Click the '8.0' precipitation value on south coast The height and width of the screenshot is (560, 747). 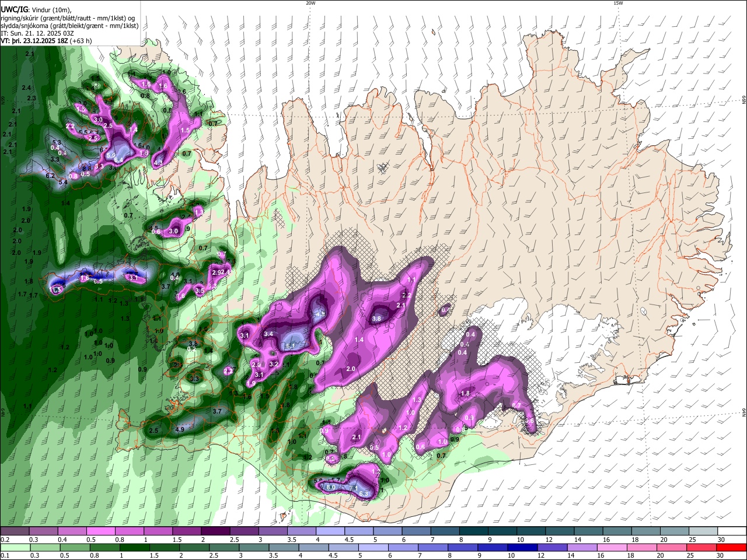click(331, 487)
